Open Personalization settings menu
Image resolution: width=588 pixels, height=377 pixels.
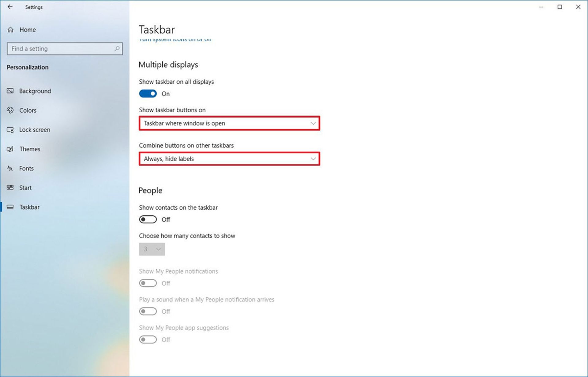28,67
